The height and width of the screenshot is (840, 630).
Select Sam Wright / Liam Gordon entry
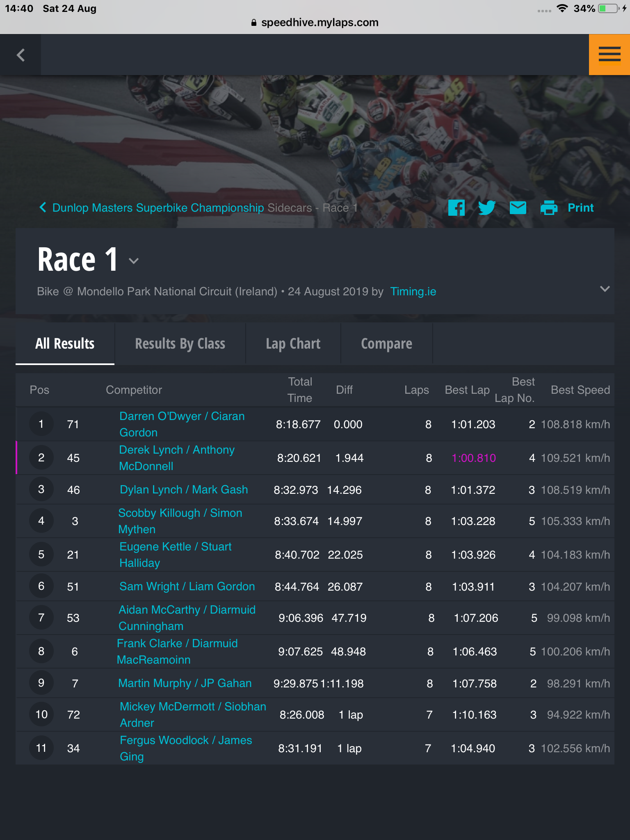[187, 587]
